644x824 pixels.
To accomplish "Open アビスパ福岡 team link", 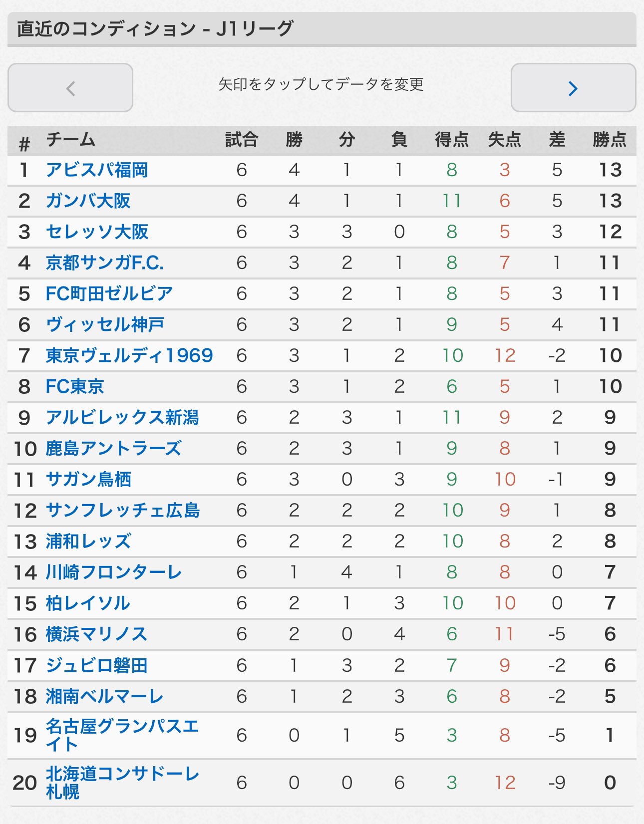I will 97,170.
